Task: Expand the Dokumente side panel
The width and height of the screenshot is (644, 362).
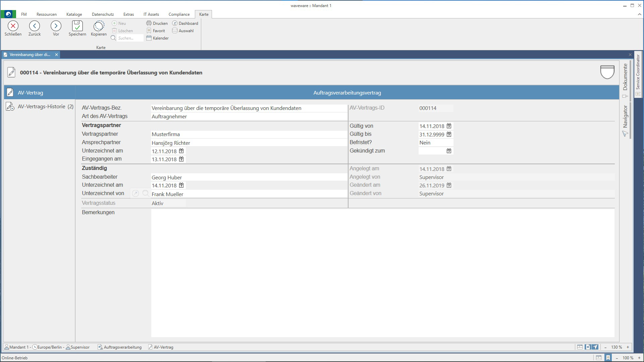Action: [x=625, y=77]
